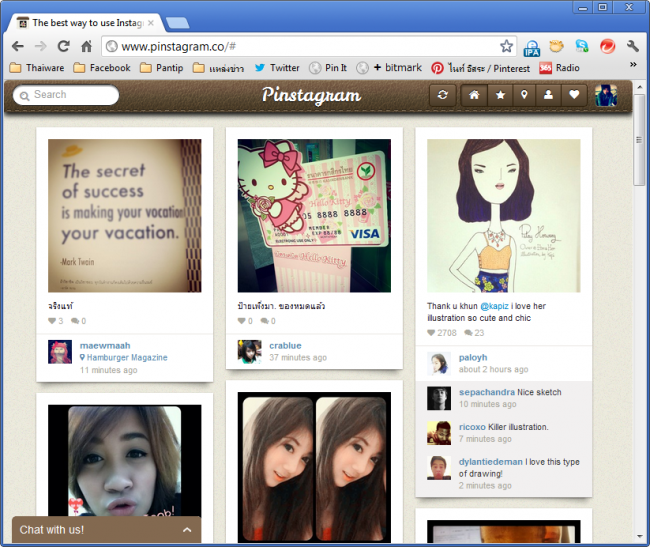Click the Pinstagram logo
This screenshot has width=650, height=547.
311,95
